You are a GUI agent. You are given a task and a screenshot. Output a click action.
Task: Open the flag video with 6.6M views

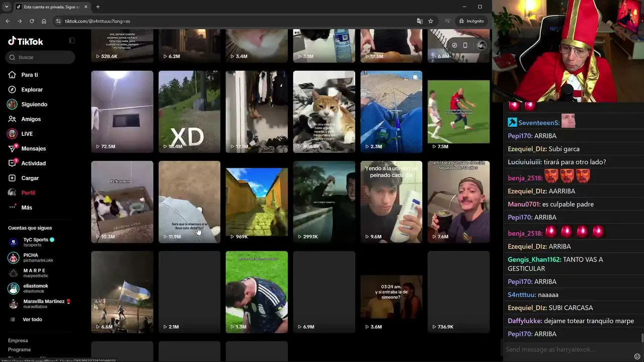coord(122,292)
